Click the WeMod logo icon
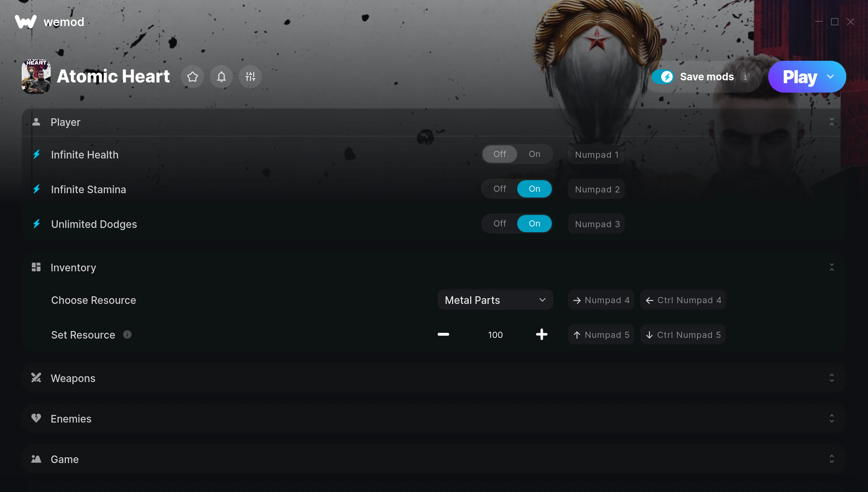The height and width of the screenshot is (492, 868). coord(26,22)
